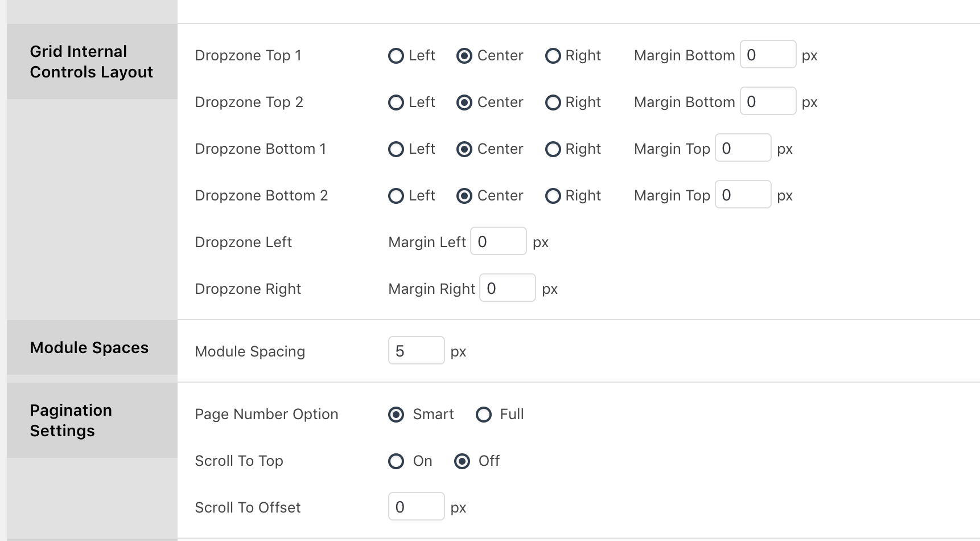The height and width of the screenshot is (541, 980).
Task: Click the Margin Top field for Dropzone Bottom 1
Action: click(743, 147)
